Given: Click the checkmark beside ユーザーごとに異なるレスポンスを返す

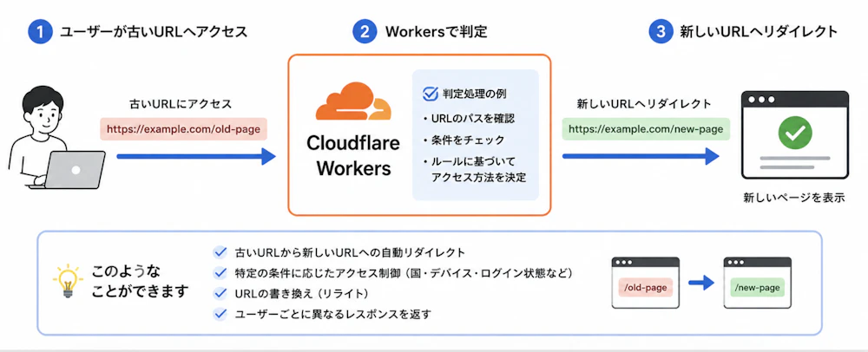Looking at the screenshot, I should pyautogui.click(x=220, y=314).
